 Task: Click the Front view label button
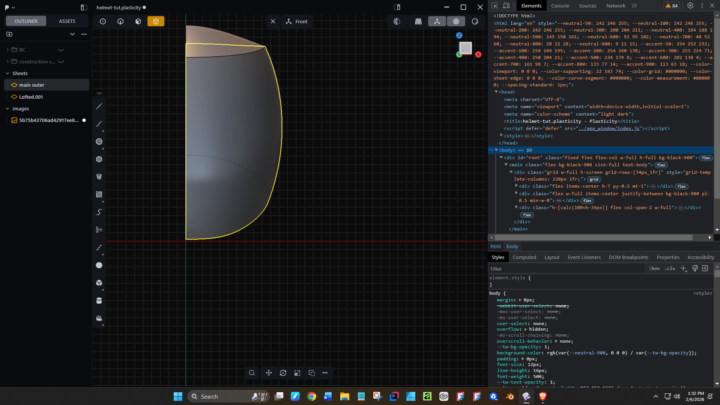point(297,22)
